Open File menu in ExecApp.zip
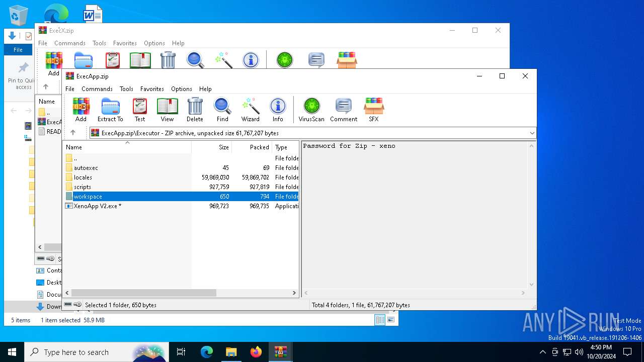The height and width of the screenshot is (362, 644). [70, 88]
